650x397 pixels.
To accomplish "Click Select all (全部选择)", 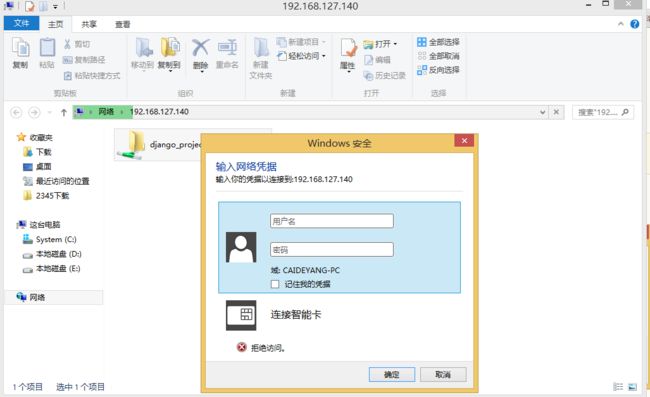I will (438, 42).
